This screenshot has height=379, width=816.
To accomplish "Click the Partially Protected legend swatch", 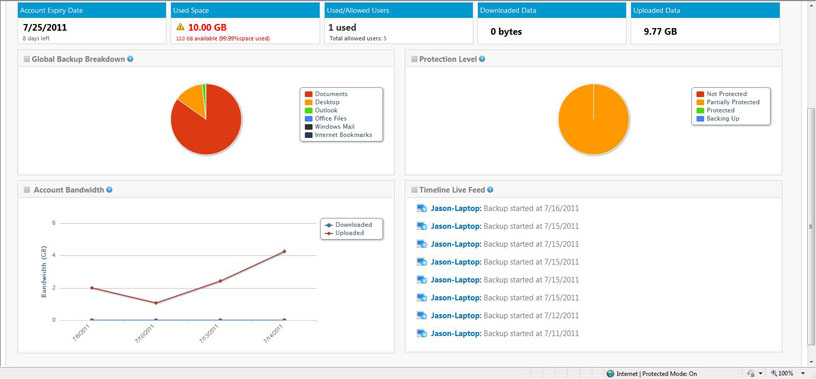I will (700, 102).
